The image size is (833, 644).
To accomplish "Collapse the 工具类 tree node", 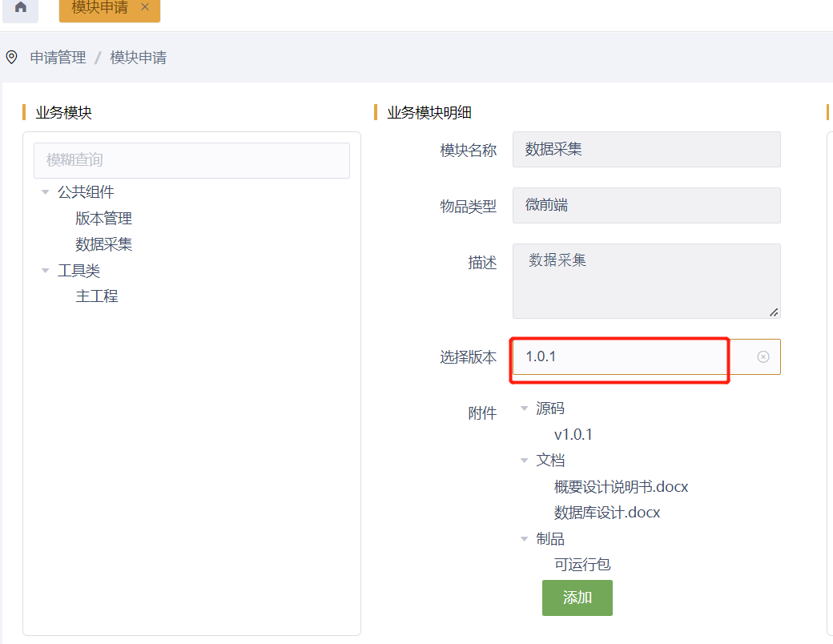I will tap(46, 271).
